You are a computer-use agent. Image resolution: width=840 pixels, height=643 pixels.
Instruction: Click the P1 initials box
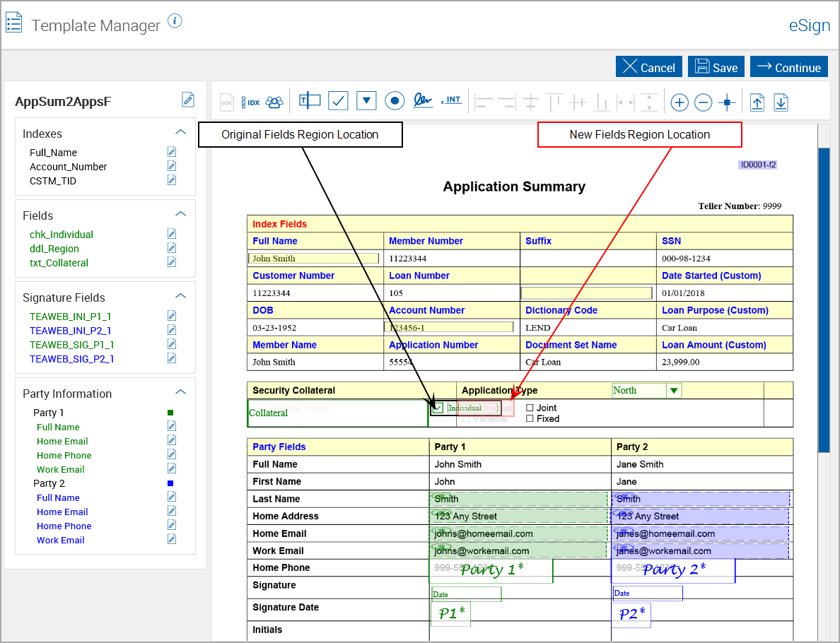tap(450, 613)
